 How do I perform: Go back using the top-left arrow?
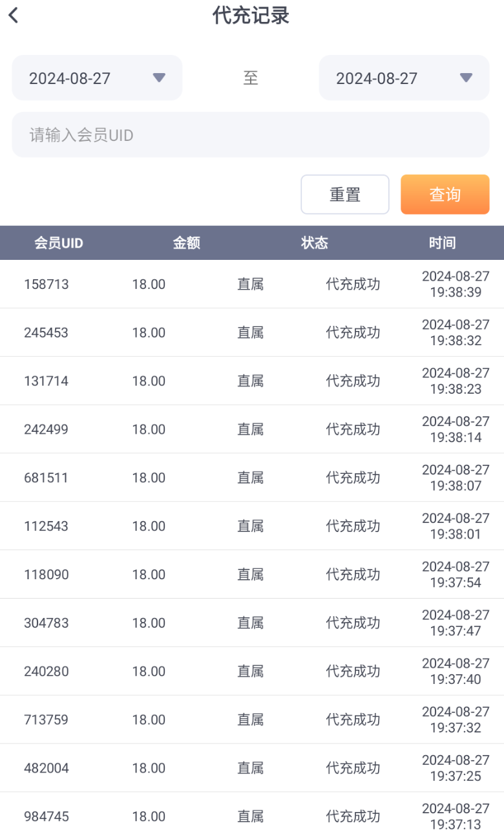[14, 16]
